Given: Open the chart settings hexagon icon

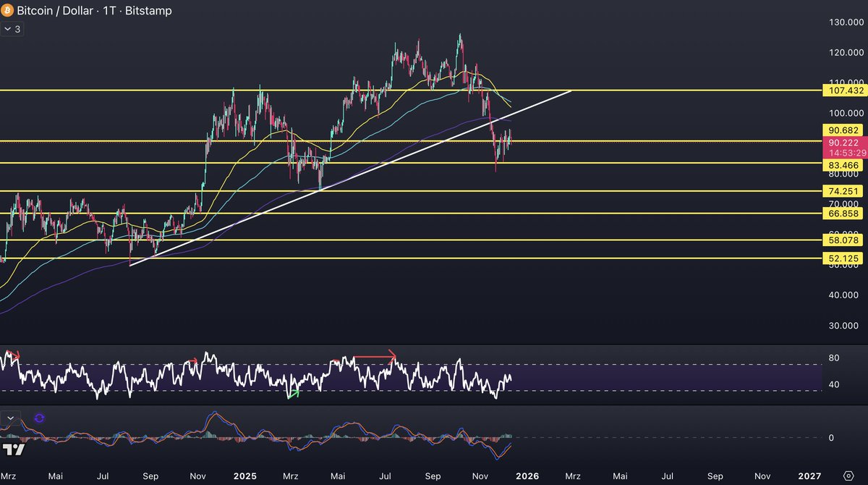Looking at the screenshot, I should tap(847, 476).
